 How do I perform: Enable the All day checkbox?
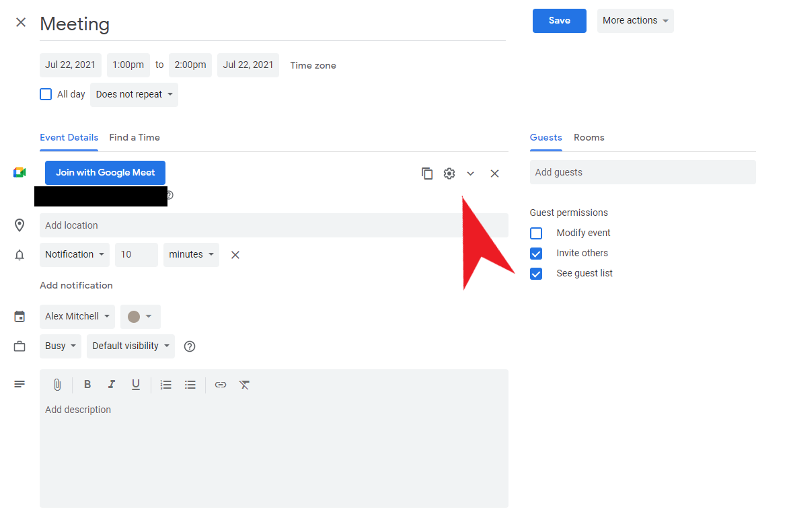[46, 94]
